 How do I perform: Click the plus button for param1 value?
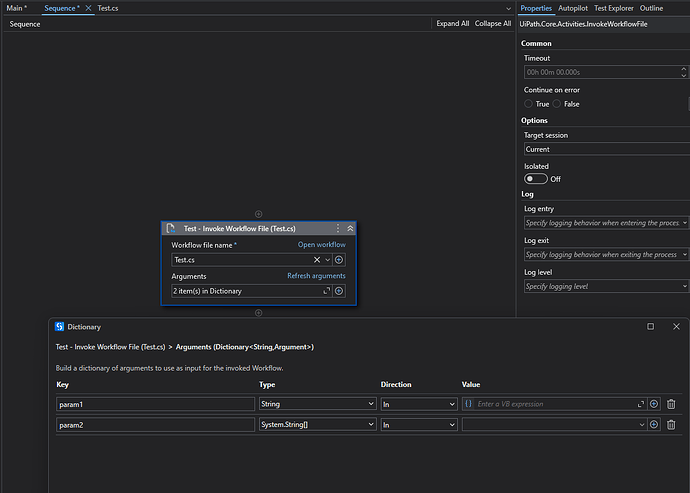point(654,404)
